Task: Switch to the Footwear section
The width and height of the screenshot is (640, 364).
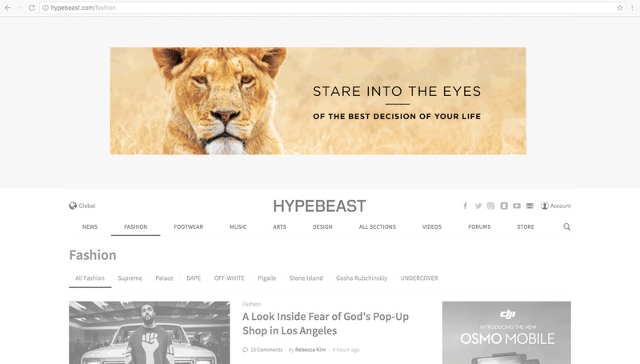Action: (189, 227)
